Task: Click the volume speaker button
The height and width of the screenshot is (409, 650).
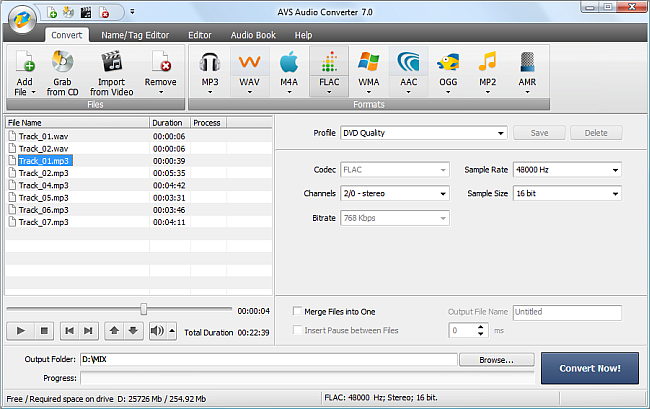Action: click(x=158, y=331)
